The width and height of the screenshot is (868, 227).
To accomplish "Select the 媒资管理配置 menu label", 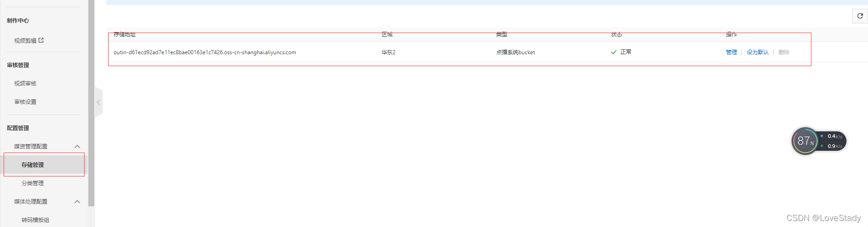I will pos(31,147).
